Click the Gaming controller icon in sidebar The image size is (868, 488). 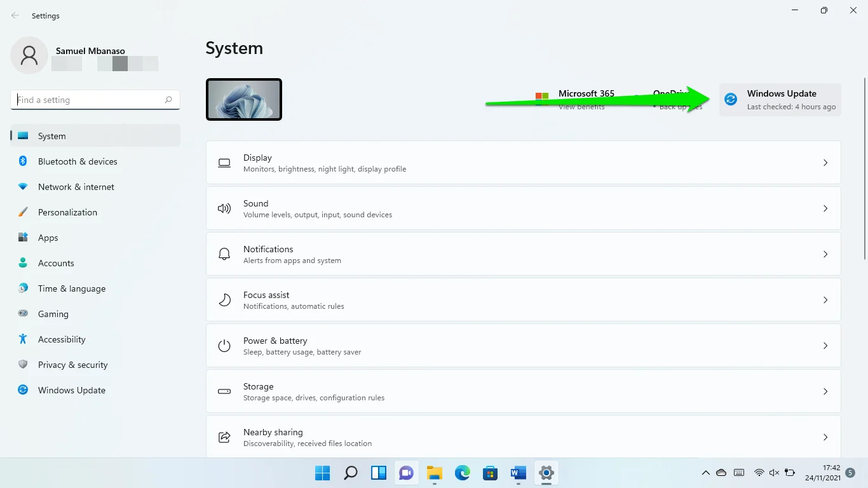point(23,313)
